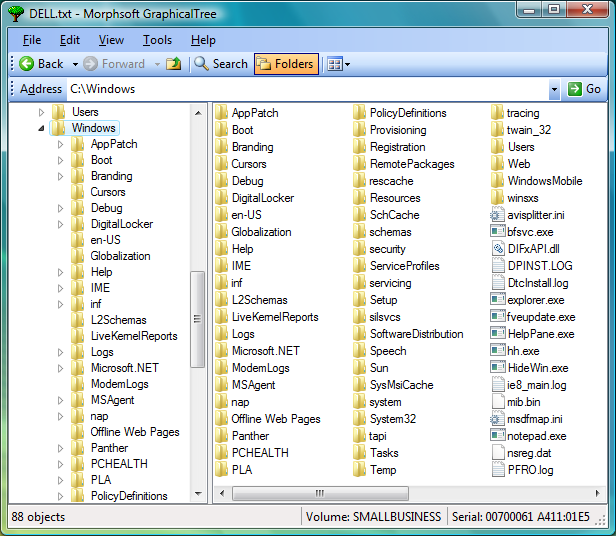The image size is (616, 536).
Task: Select twain_32 folder name in list
Action: (529, 130)
